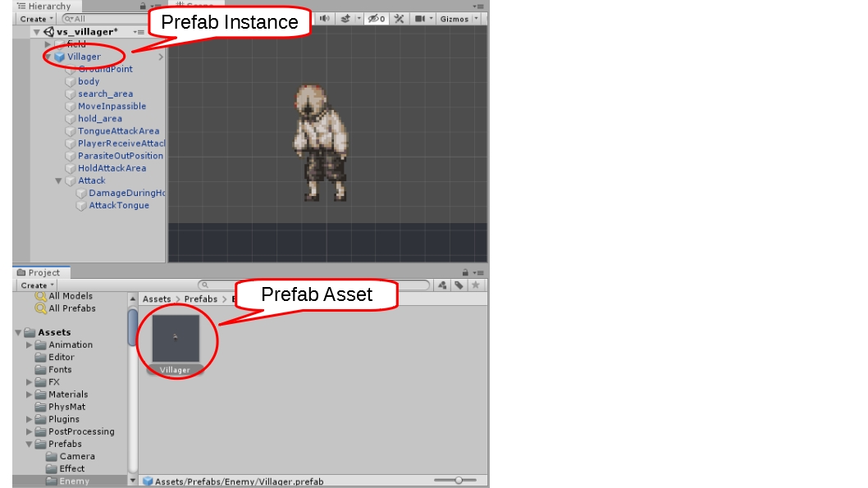Image resolution: width=868 pixels, height=488 pixels.
Task: Open favorites filter star icon in Project panel
Action: (x=474, y=285)
